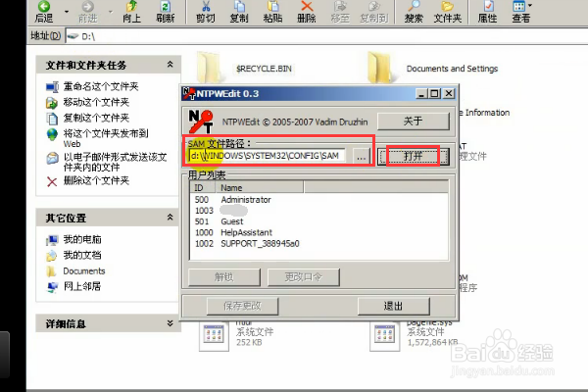Open Documents in other places
The image size is (588, 392).
coord(84,270)
